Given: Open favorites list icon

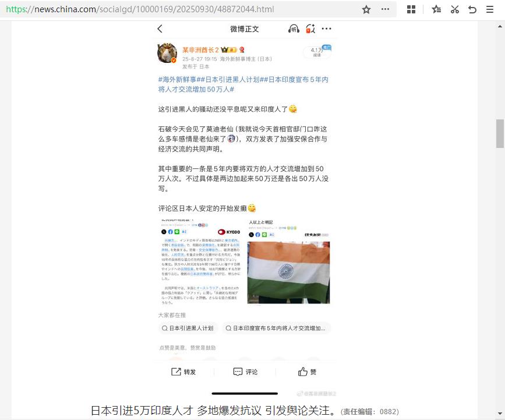Looking at the screenshot, I should pyautogui.click(x=436, y=9).
